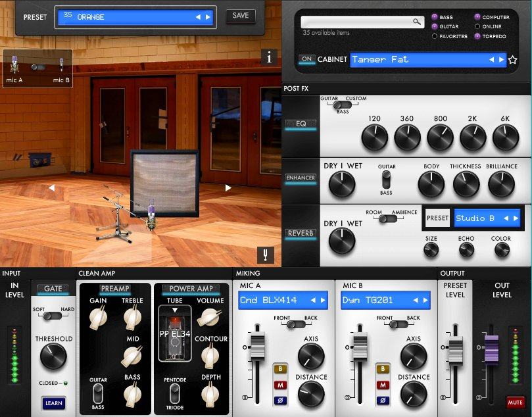Flip the Pentode/Triode switch
This screenshot has width=532, height=417.
pos(176,392)
